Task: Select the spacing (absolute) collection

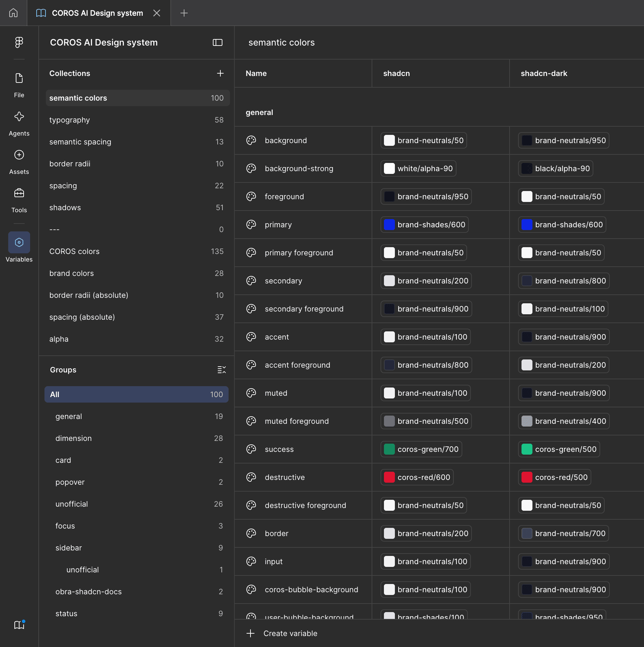Action: click(x=138, y=317)
